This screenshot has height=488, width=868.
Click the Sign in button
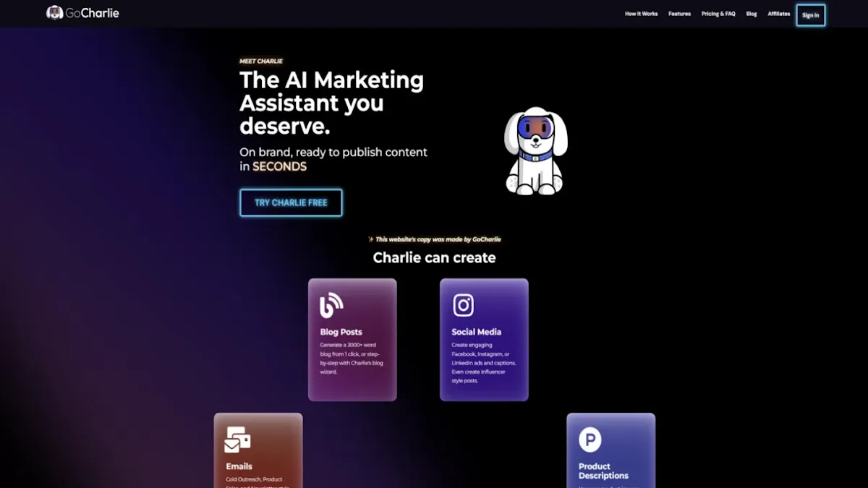click(x=811, y=15)
